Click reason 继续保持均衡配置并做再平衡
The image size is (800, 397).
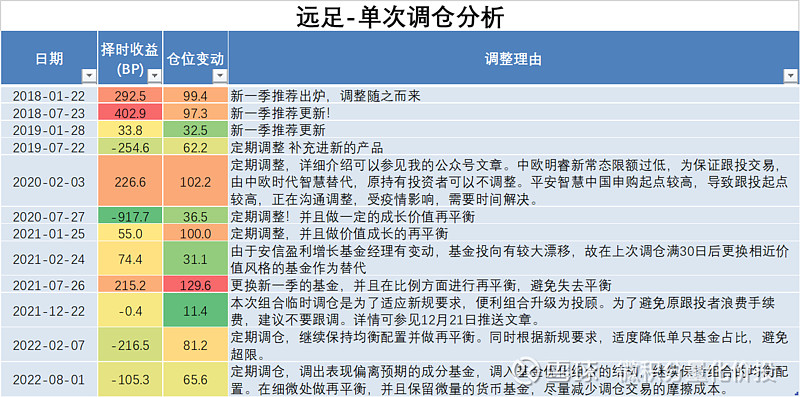pyautogui.click(x=513, y=345)
